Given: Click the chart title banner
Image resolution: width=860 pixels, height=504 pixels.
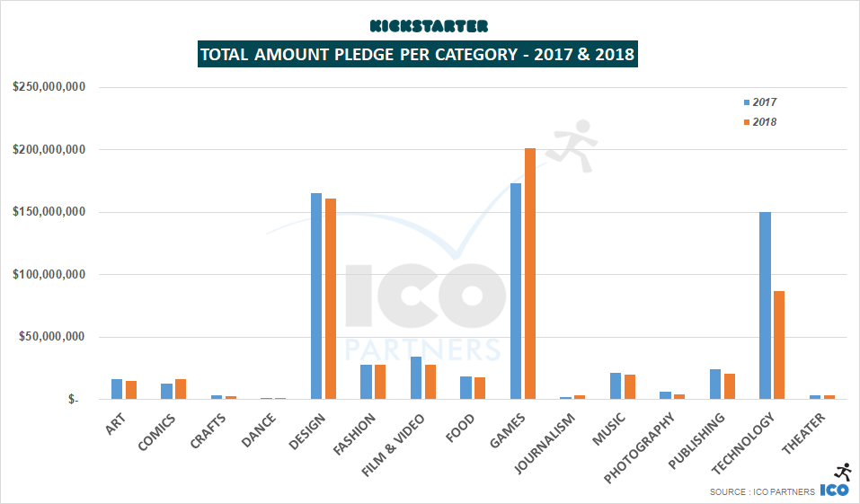Looking at the screenshot, I should click(x=417, y=55).
